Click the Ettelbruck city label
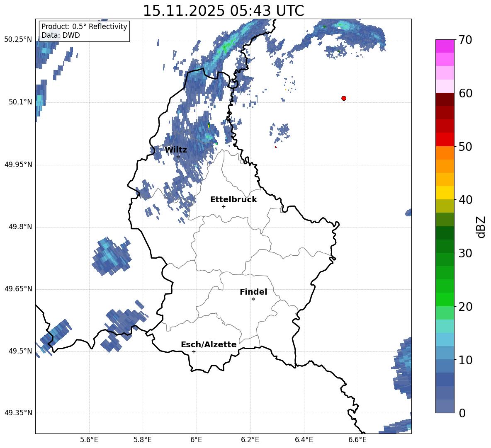 pos(233,200)
